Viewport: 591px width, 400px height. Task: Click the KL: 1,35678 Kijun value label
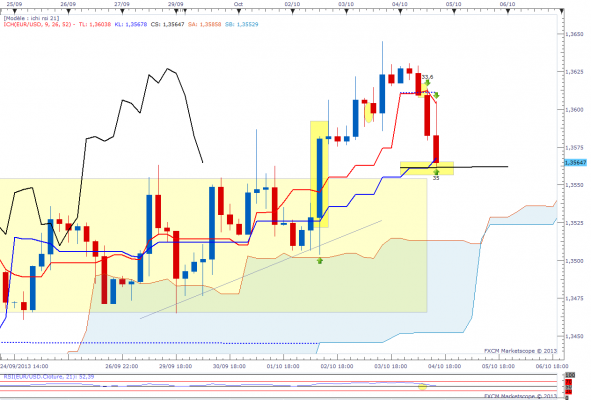[131, 24]
